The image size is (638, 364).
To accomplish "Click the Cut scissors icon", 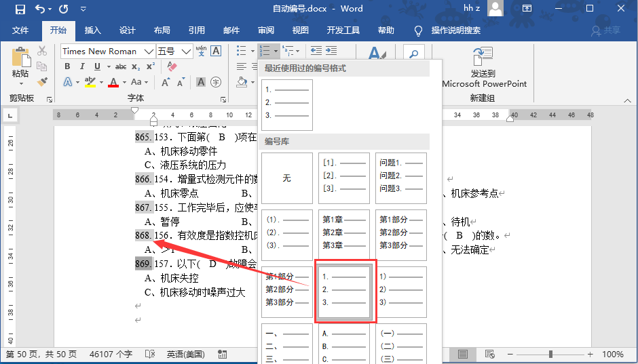I will tap(42, 51).
